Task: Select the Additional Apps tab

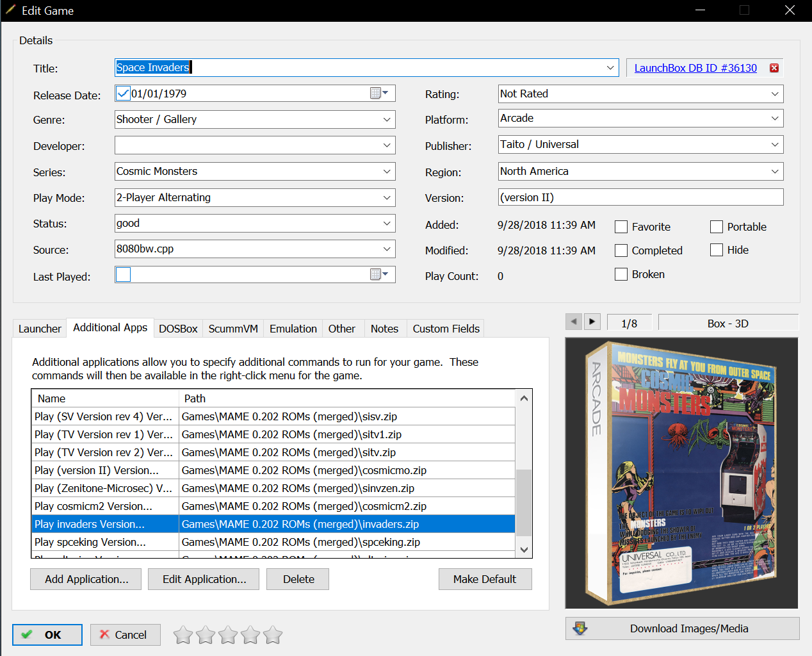Action: [x=110, y=327]
